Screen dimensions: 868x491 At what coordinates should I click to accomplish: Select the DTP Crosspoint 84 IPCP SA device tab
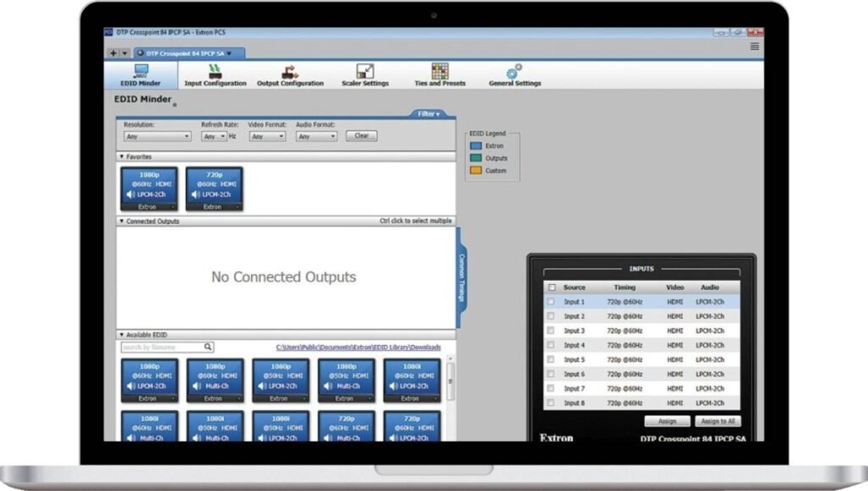pyautogui.click(x=188, y=53)
